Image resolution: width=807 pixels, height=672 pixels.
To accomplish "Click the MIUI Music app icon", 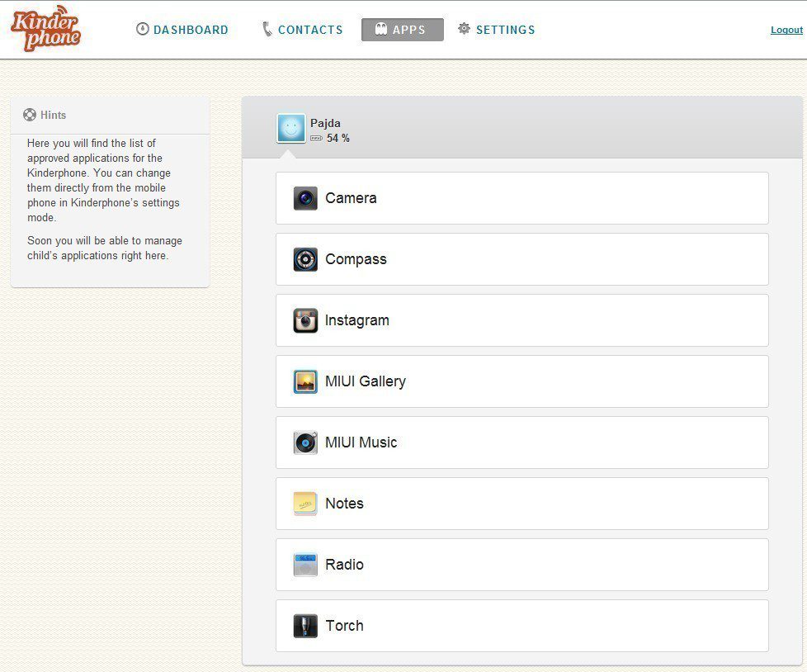I will pos(305,442).
